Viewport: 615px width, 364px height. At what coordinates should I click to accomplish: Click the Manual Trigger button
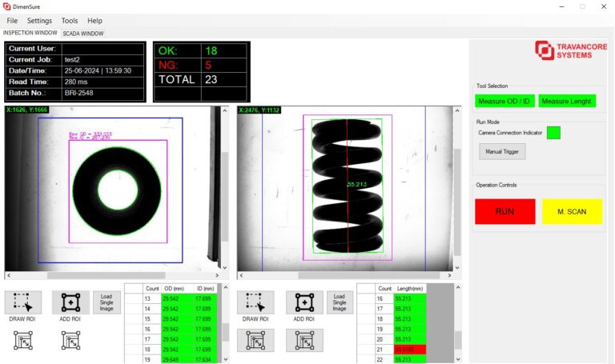502,151
